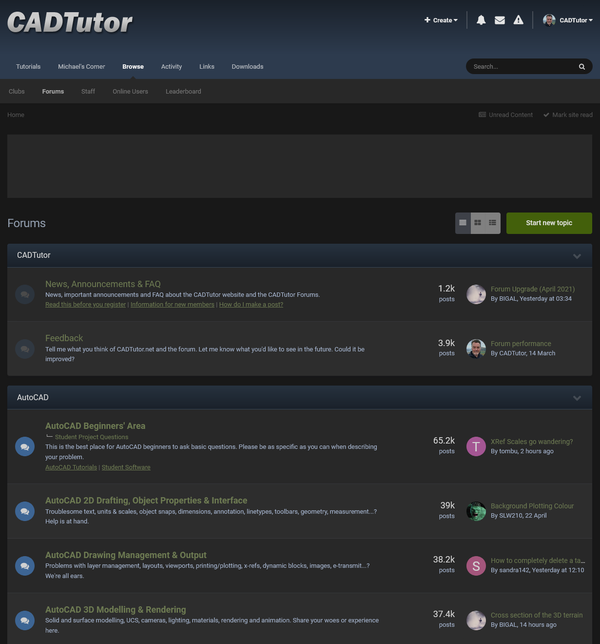Screen dimensions: 600x644
Task: Open SLW210's avatar beside Background Plotting Colour
Action: [x=476, y=511]
